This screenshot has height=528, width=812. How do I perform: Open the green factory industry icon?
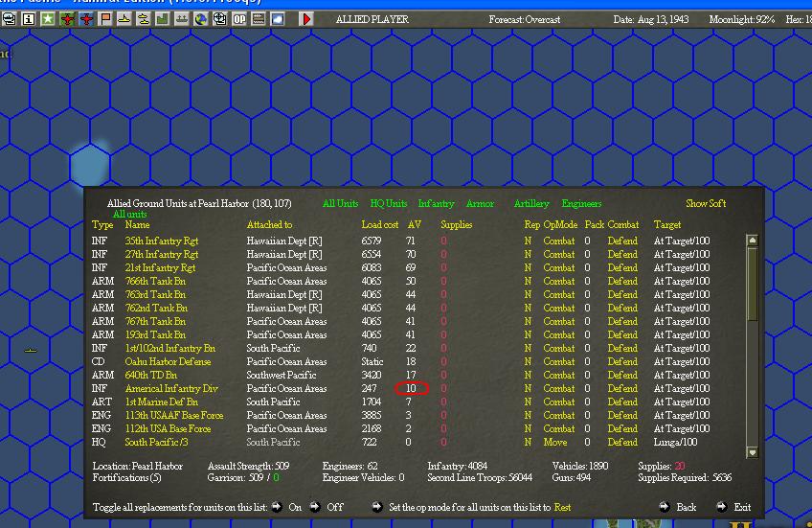163,19
